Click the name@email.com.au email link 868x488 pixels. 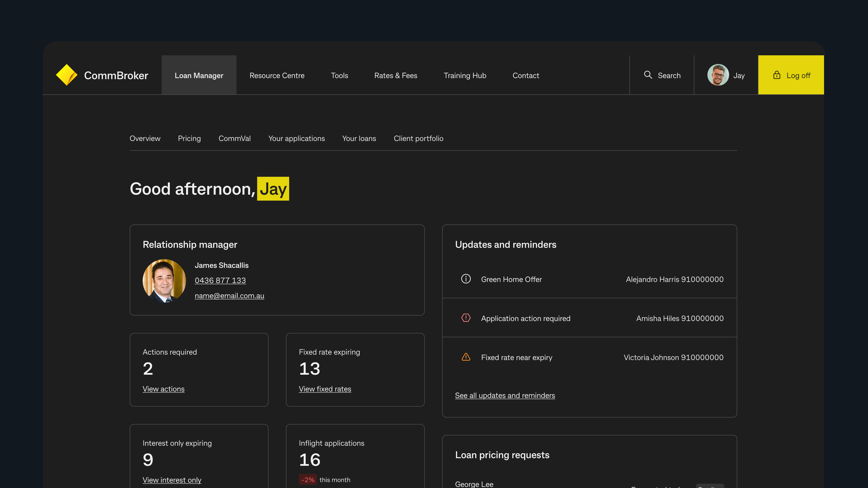[229, 296]
